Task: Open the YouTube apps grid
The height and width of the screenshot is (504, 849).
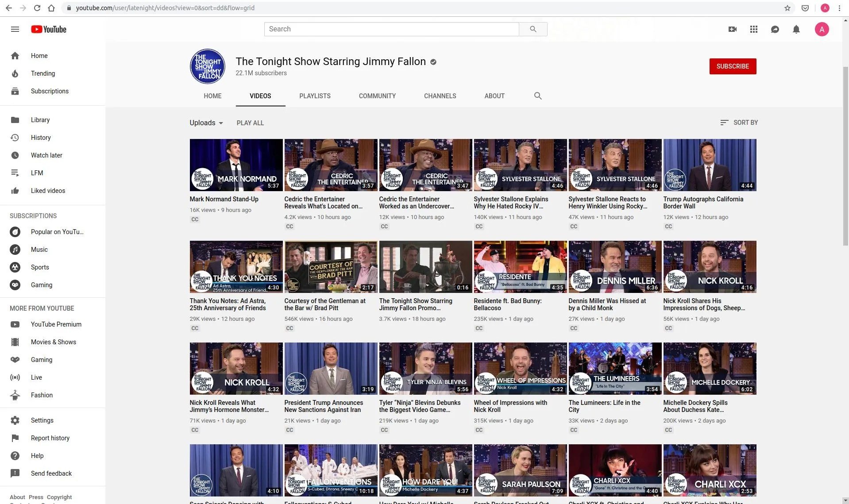Action: (x=754, y=29)
